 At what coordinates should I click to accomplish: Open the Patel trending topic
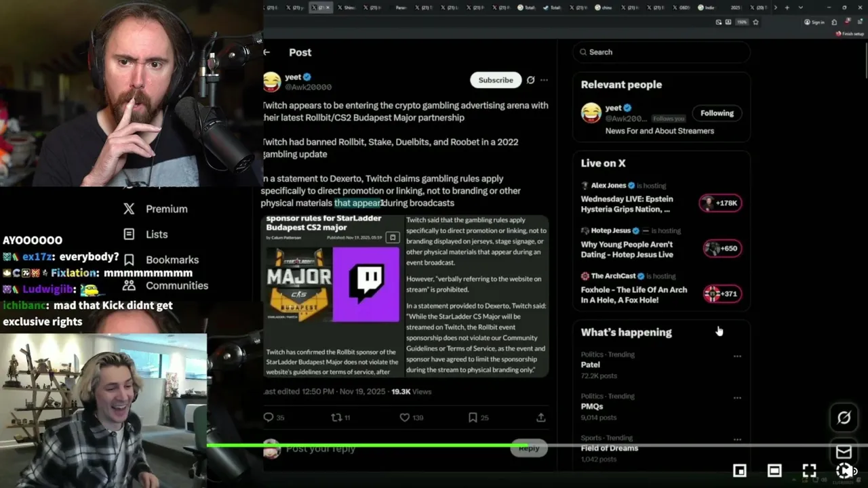591,365
